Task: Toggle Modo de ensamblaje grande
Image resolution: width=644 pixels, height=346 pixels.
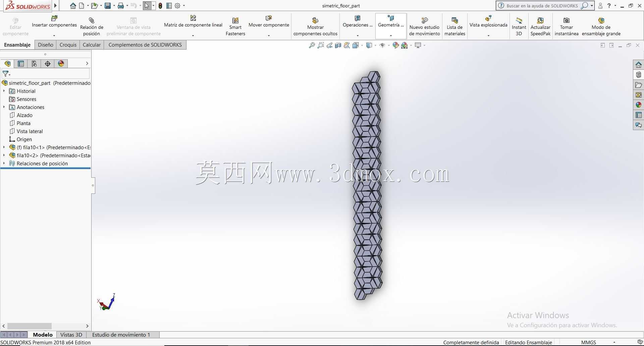Action: click(x=601, y=26)
